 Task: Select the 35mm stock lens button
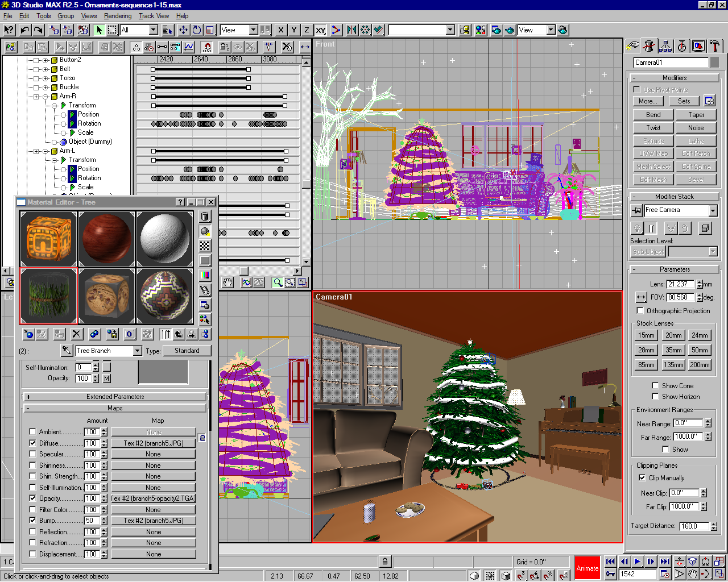(673, 350)
